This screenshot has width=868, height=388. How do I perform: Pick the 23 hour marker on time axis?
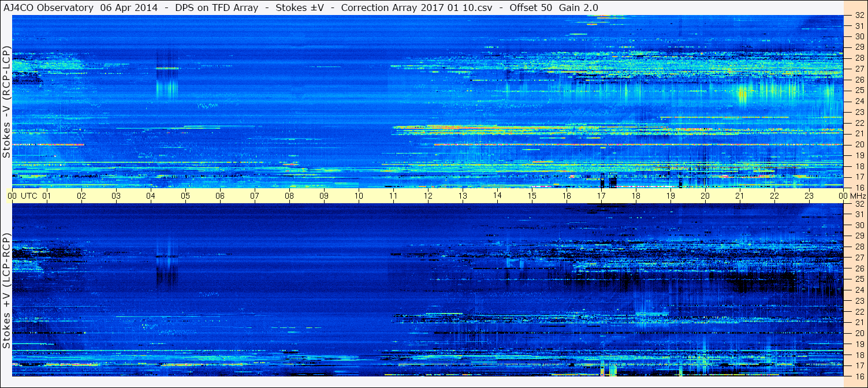coord(809,196)
